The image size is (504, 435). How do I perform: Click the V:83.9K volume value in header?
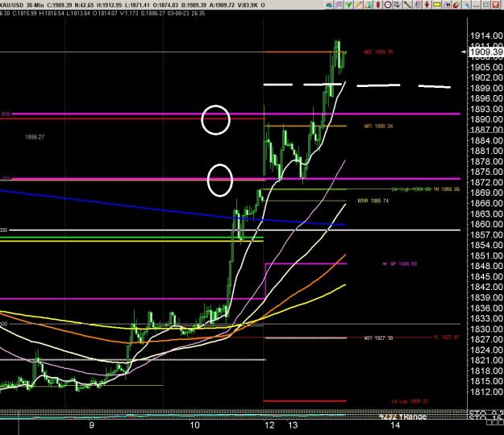tap(249, 5)
